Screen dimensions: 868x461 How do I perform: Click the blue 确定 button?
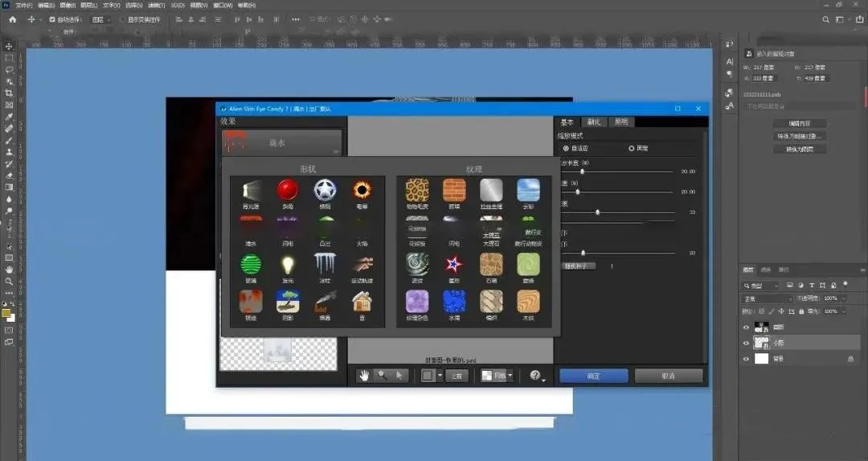tap(593, 376)
